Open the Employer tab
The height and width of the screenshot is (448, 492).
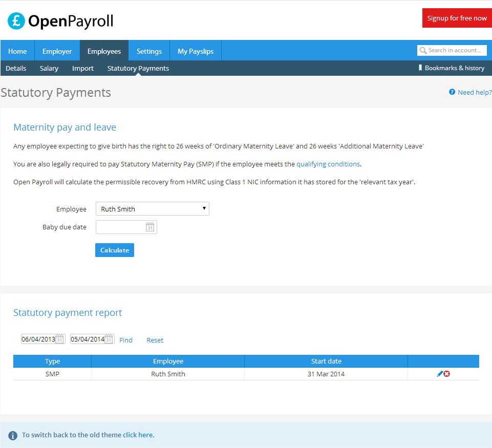coord(57,51)
